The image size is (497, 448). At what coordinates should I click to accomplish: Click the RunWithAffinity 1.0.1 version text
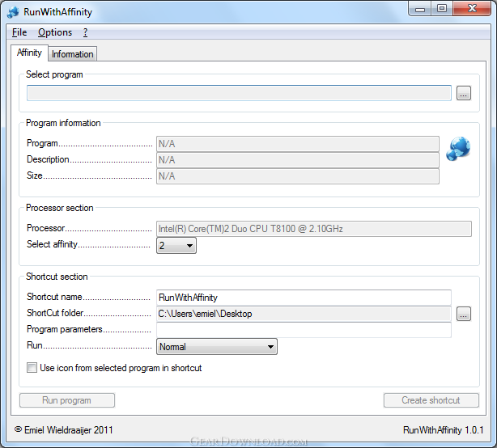coord(443,430)
